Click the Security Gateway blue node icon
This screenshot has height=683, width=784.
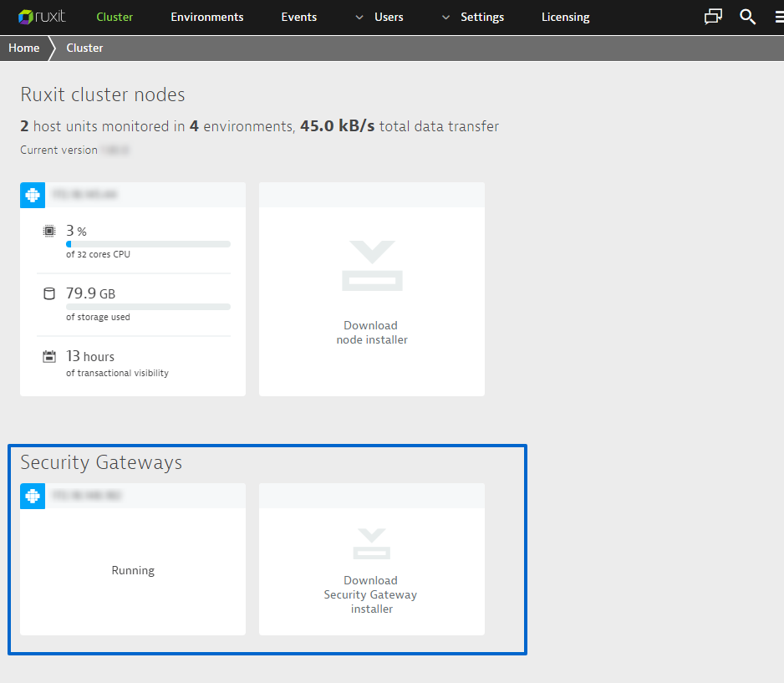(33, 496)
